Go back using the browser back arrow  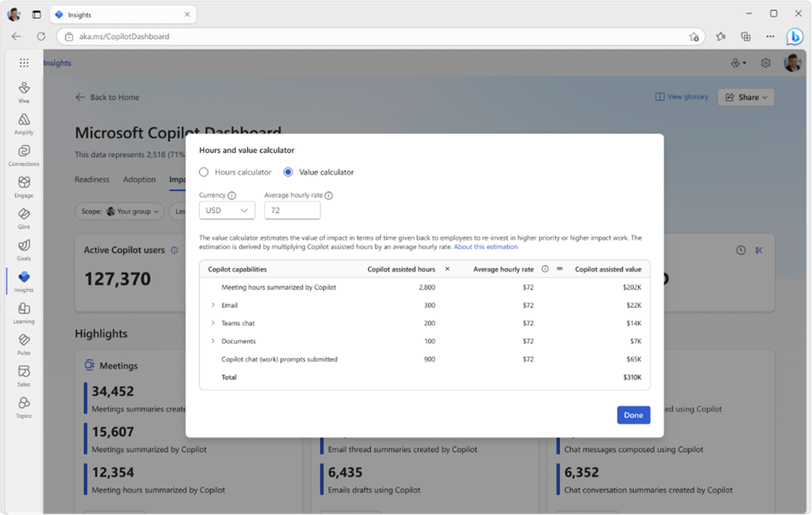(x=16, y=37)
